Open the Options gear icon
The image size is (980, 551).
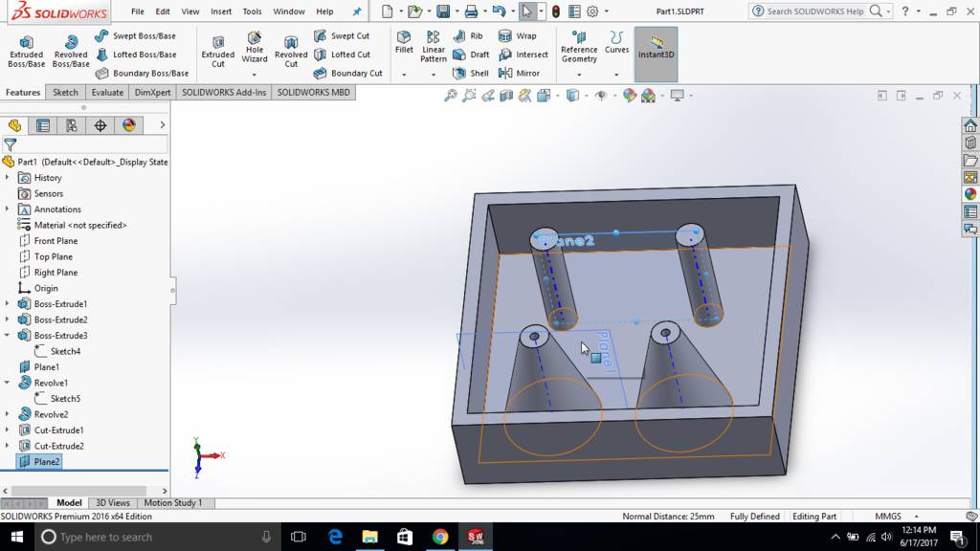click(x=592, y=11)
